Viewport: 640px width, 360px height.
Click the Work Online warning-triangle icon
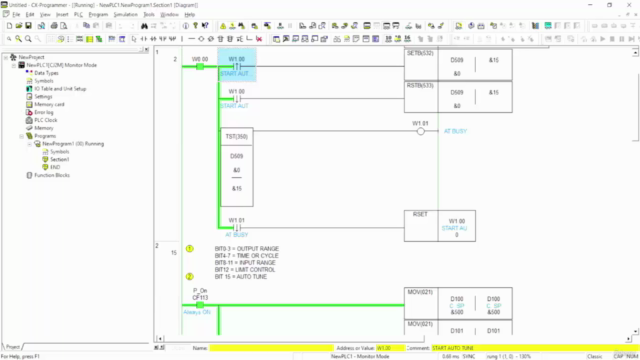(x=223, y=26)
